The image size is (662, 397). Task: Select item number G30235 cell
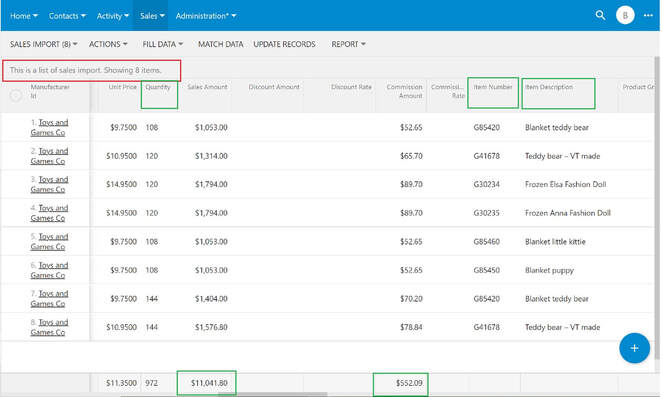coord(486,213)
